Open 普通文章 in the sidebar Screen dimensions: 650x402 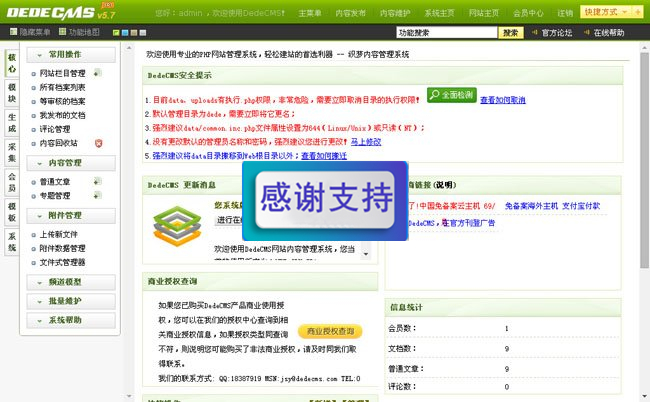55,182
